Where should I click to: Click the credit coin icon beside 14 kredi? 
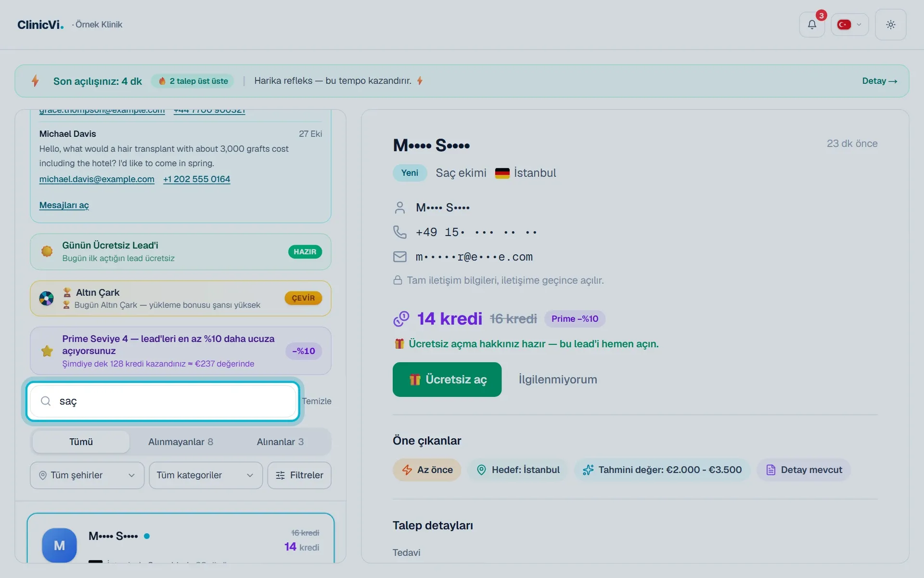click(401, 319)
